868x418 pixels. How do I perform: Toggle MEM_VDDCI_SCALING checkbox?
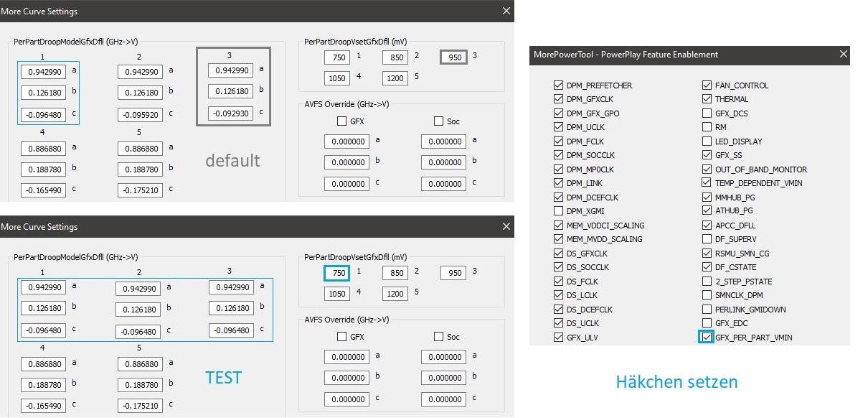[559, 226]
